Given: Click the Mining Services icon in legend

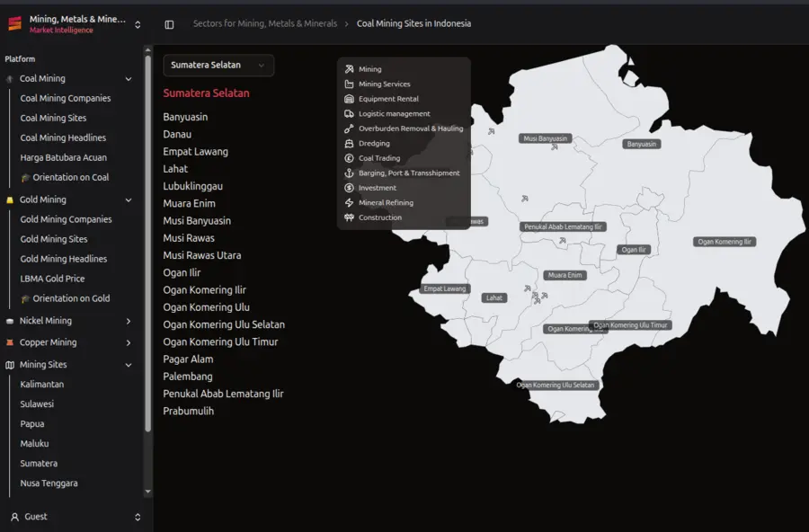Looking at the screenshot, I should coord(350,84).
